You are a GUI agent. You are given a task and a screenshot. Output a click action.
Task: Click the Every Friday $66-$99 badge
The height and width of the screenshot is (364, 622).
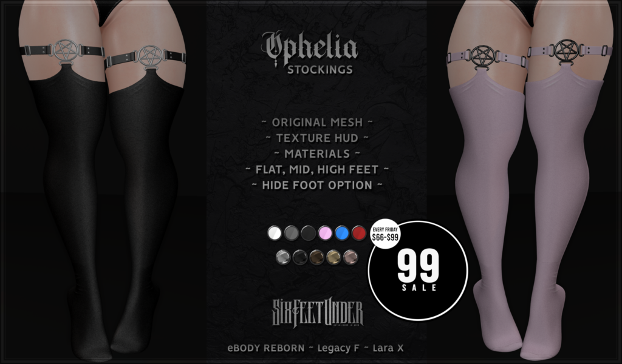click(x=384, y=234)
